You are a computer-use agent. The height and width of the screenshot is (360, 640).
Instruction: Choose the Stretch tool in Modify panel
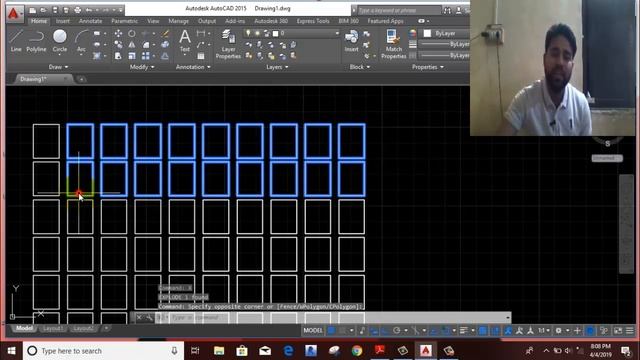pos(118,56)
